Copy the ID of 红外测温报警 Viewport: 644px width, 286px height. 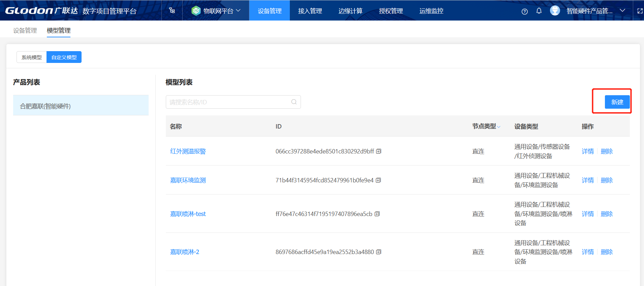[379, 151]
